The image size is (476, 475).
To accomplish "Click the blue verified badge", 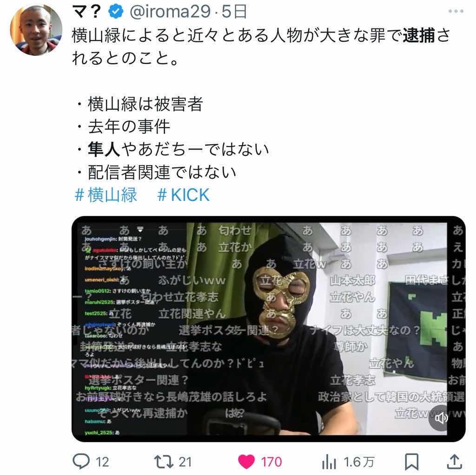I will (x=116, y=12).
